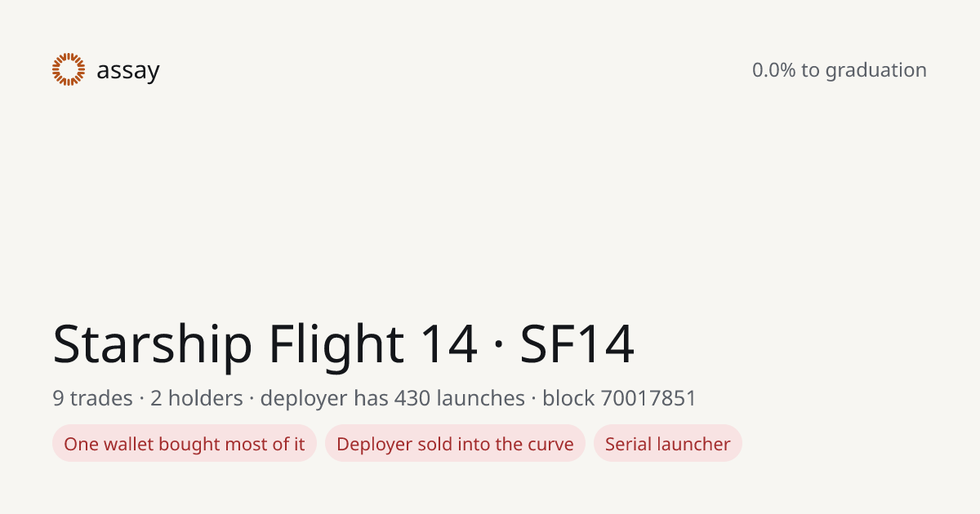Click the word Starship in the title
Image resolution: width=980 pixels, height=514 pixels.
coord(153,344)
